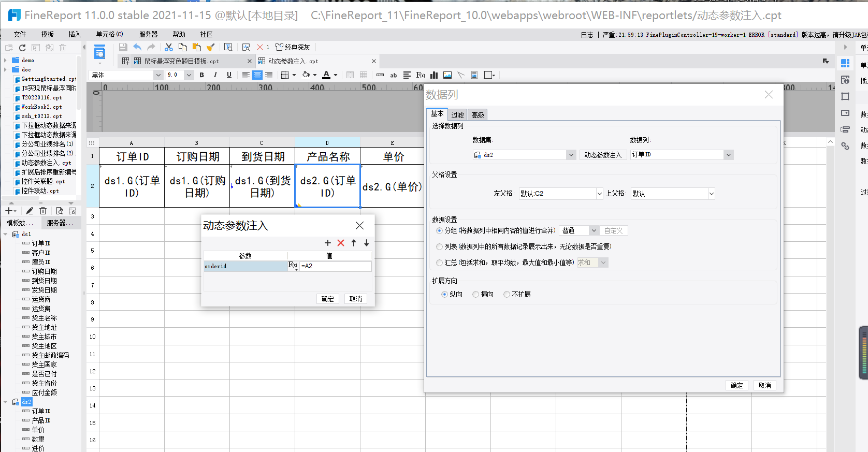Open the 服务器 menu

(x=148, y=34)
